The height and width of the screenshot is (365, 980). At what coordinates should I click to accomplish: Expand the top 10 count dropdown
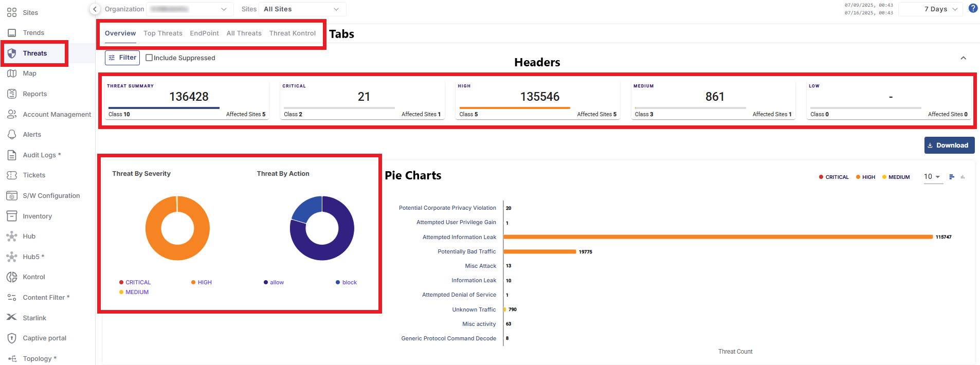tap(932, 177)
